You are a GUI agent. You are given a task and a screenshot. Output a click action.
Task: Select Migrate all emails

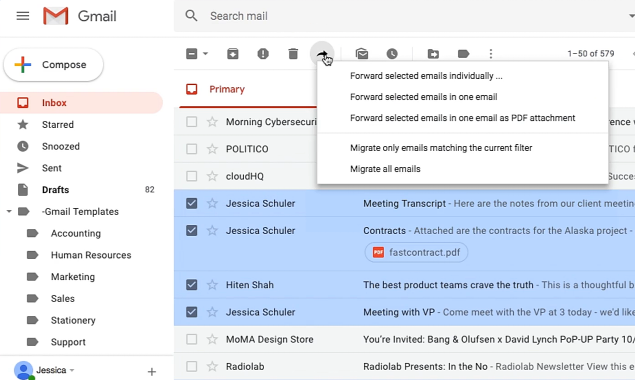point(385,169)
